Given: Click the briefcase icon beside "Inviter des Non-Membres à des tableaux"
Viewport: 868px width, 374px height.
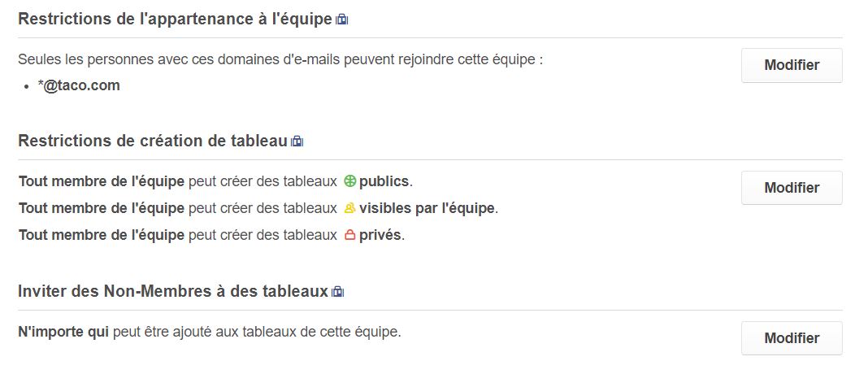Looking at the screenshot, I should (x=338, y=292).
